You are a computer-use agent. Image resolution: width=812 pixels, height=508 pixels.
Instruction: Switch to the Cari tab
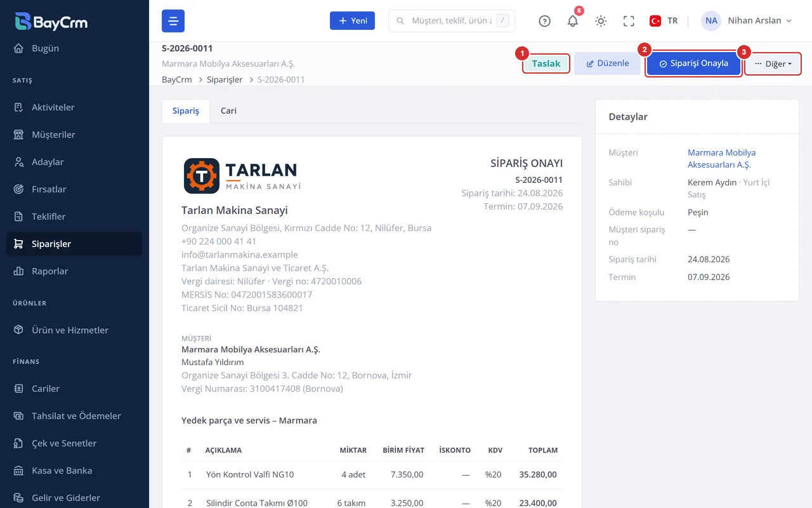coord(228,110)
